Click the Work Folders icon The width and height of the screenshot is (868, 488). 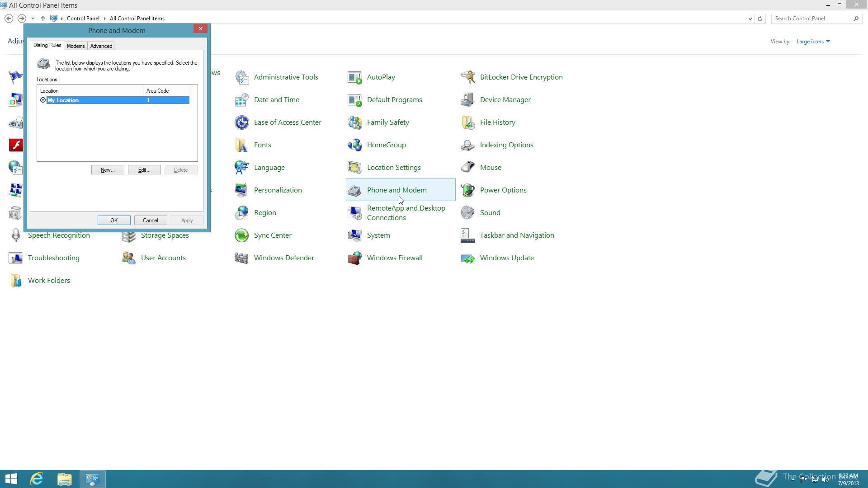pos(16,281)
